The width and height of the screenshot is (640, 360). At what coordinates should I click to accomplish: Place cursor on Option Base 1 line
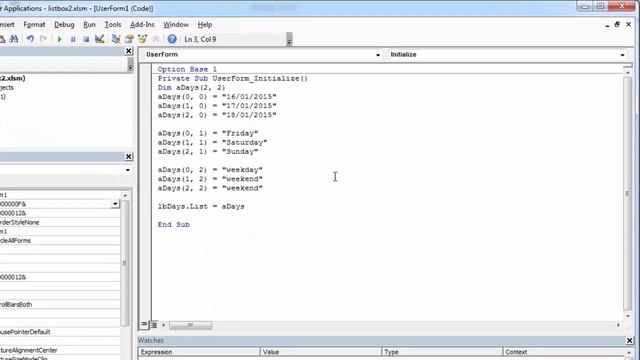187,69
